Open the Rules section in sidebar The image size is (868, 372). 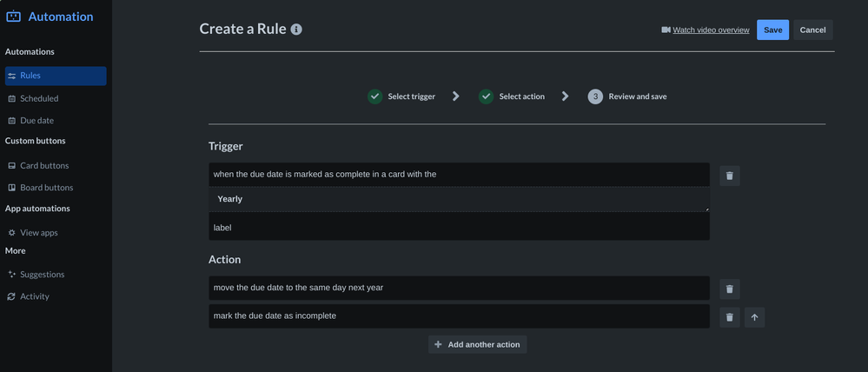(x=56, y=76)
